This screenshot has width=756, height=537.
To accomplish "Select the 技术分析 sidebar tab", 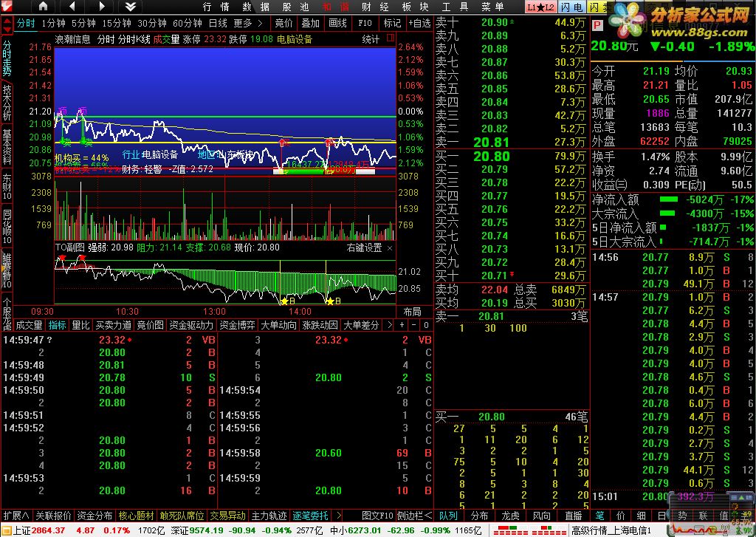I will [x=7, y=102].
